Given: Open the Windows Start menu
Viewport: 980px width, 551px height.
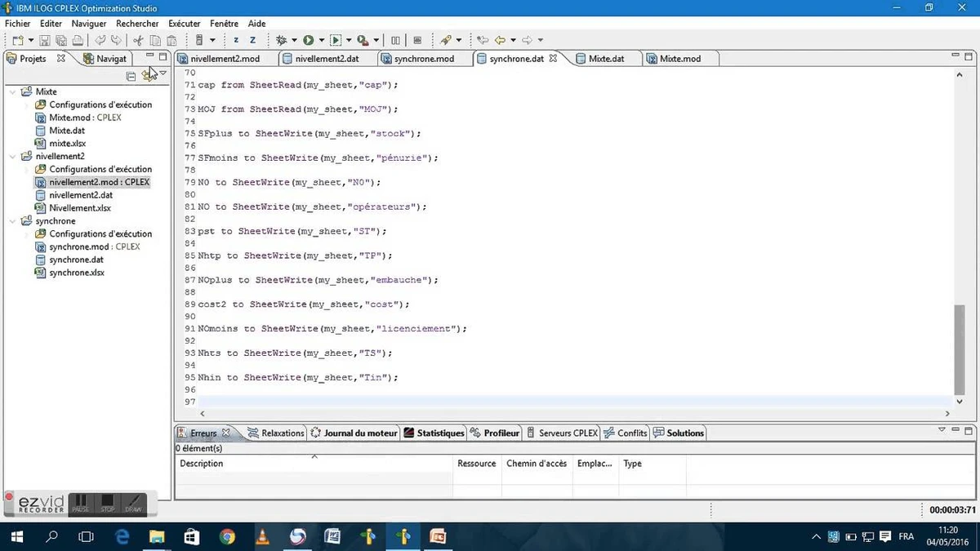Looking at the screenshot, I should [16, 536].
